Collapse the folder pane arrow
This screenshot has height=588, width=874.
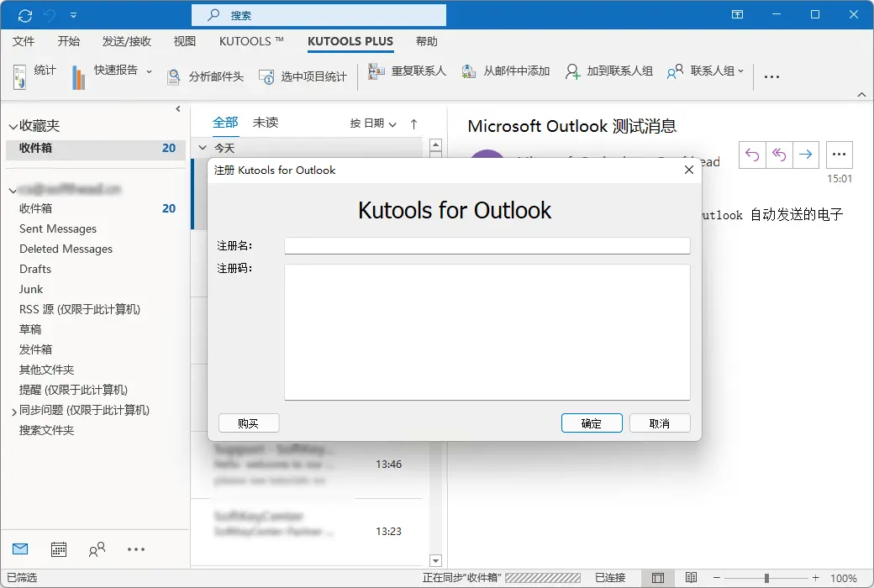pyautogui.click(x=178, y=108)
